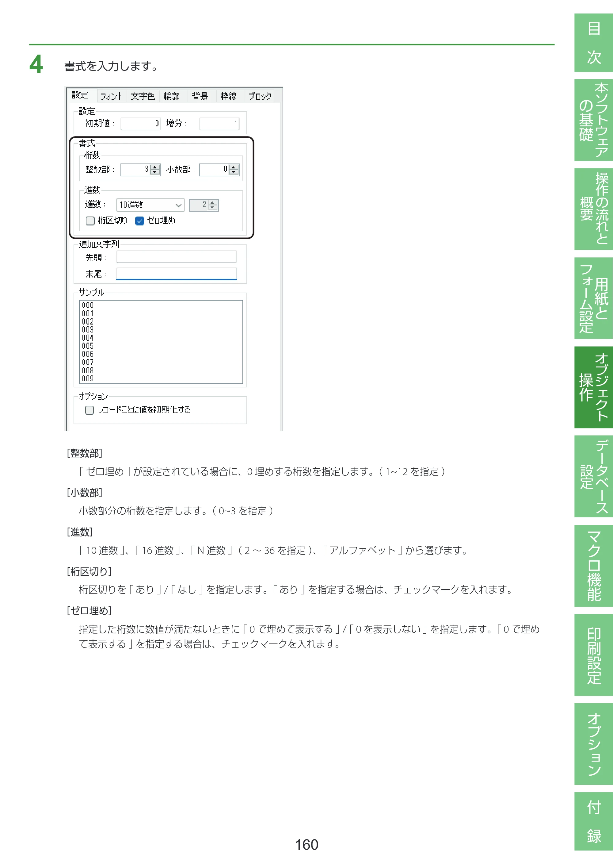Click the 整数部 number field
613x868 pixels.
[x=135, y=170]
